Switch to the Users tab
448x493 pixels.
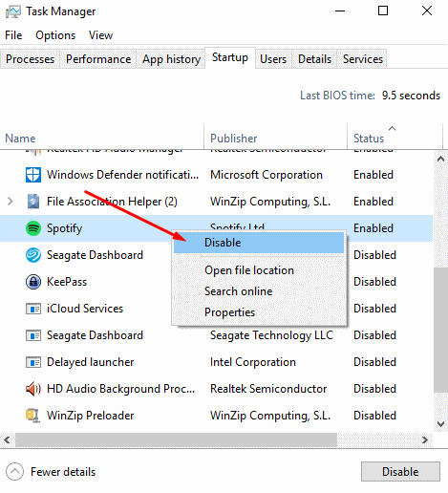[273, 59]
